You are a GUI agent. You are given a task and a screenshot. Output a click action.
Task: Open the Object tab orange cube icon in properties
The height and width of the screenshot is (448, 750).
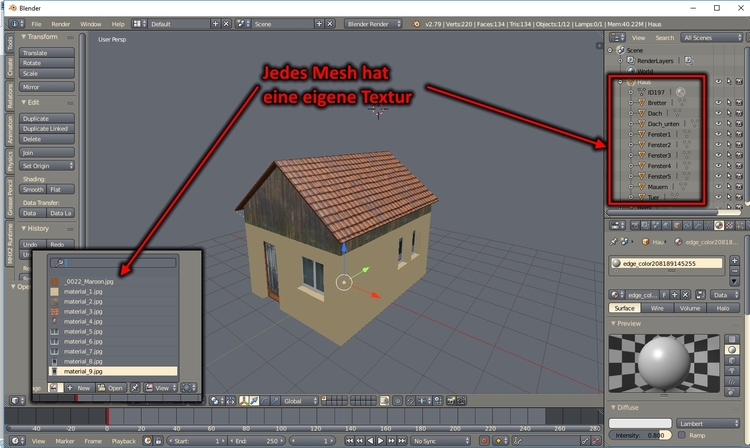click(x=677, y=225)
